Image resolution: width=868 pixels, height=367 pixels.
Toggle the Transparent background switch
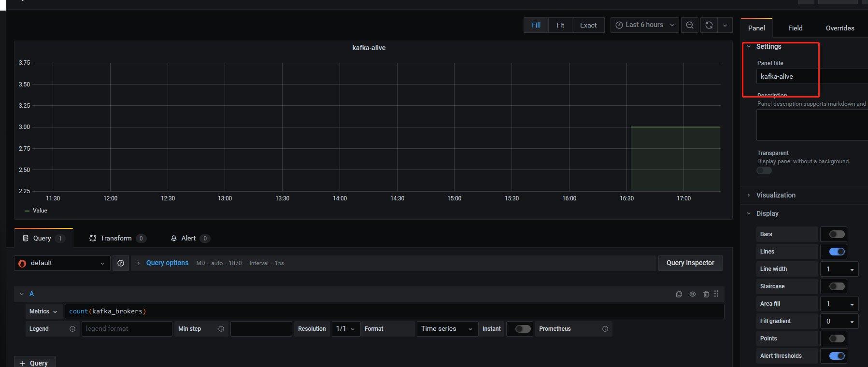coord(764,170)
